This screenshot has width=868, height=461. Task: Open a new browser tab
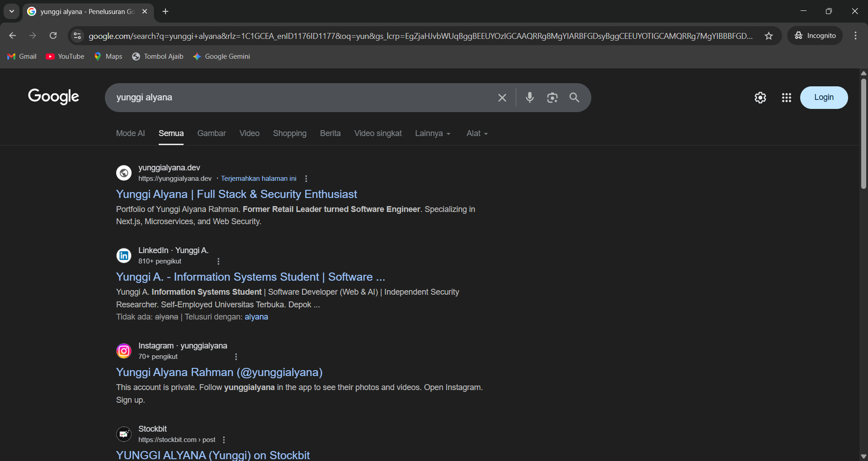[x=165, y=11]
